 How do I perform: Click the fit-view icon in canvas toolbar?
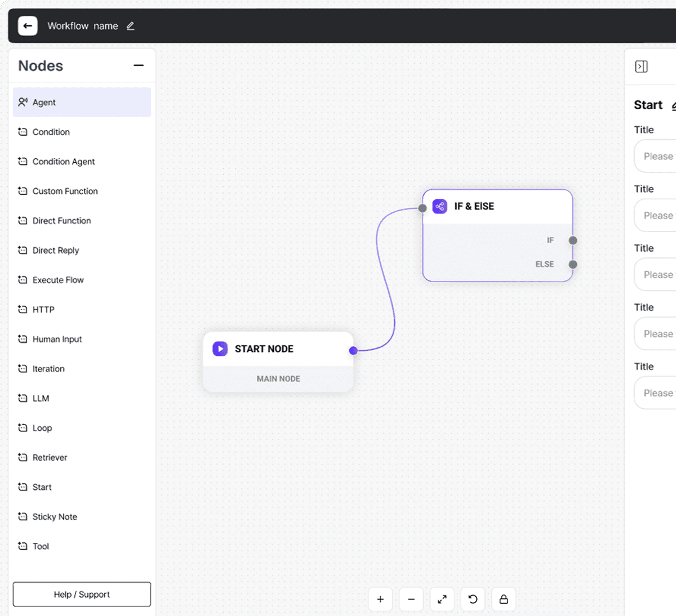(x=442, y=599)
